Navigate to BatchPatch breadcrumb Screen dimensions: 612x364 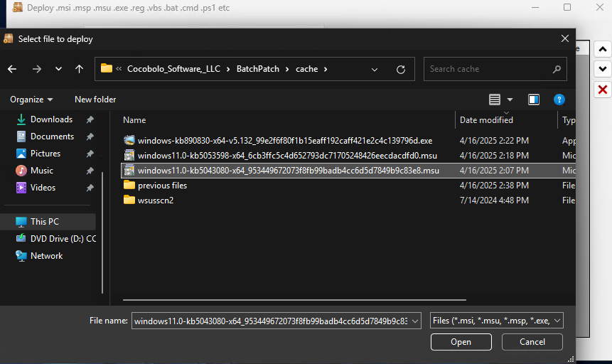258,69
